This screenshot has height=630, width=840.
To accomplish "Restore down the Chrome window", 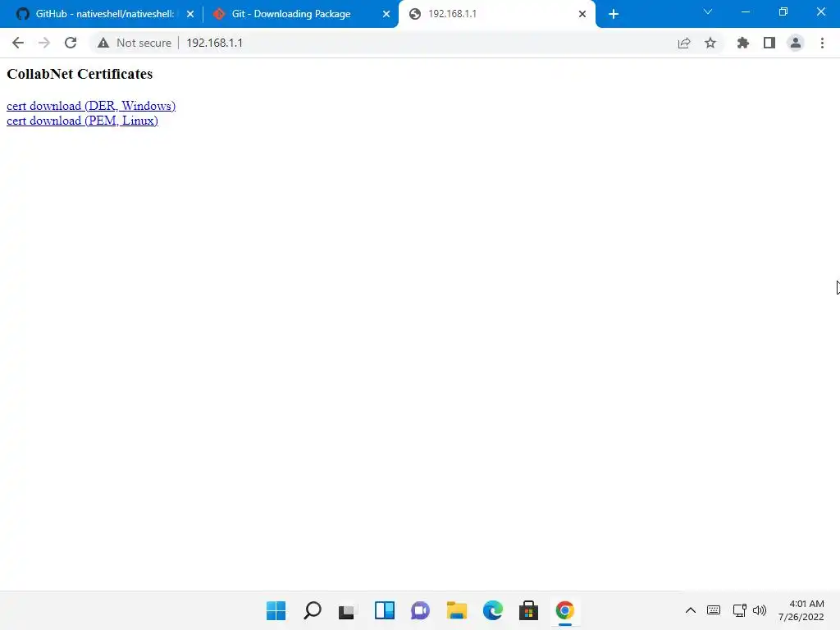I will [783, 11].
